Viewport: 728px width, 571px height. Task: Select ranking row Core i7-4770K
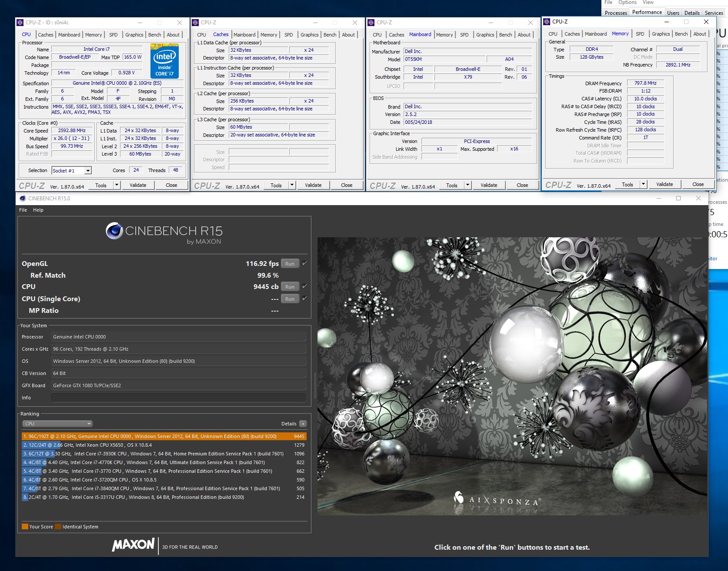pyautogui.click(x=164, y=462)
